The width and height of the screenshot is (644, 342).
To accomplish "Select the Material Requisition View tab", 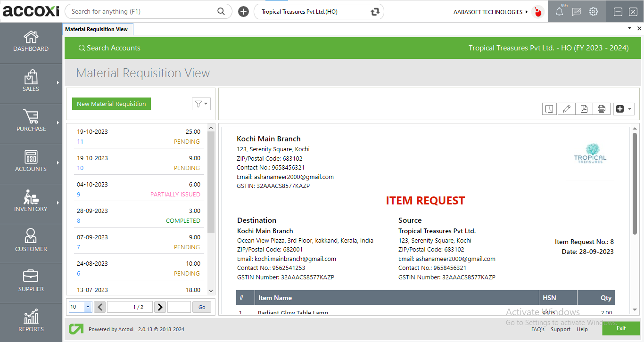I will [x=98, y=29].
